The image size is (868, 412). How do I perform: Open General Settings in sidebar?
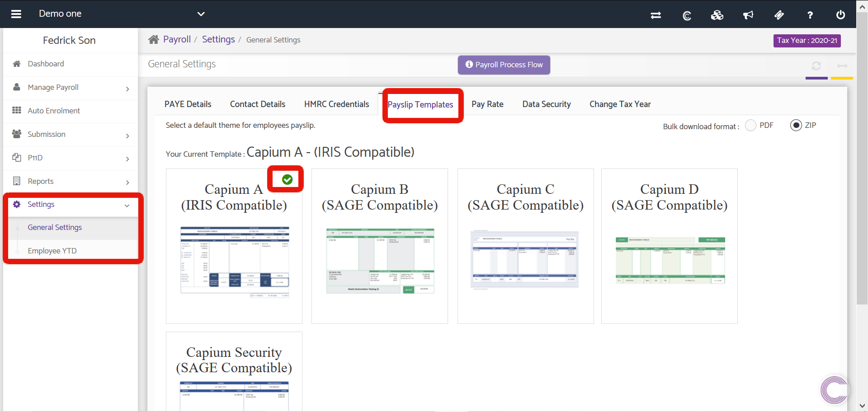[x=55, y=227]
